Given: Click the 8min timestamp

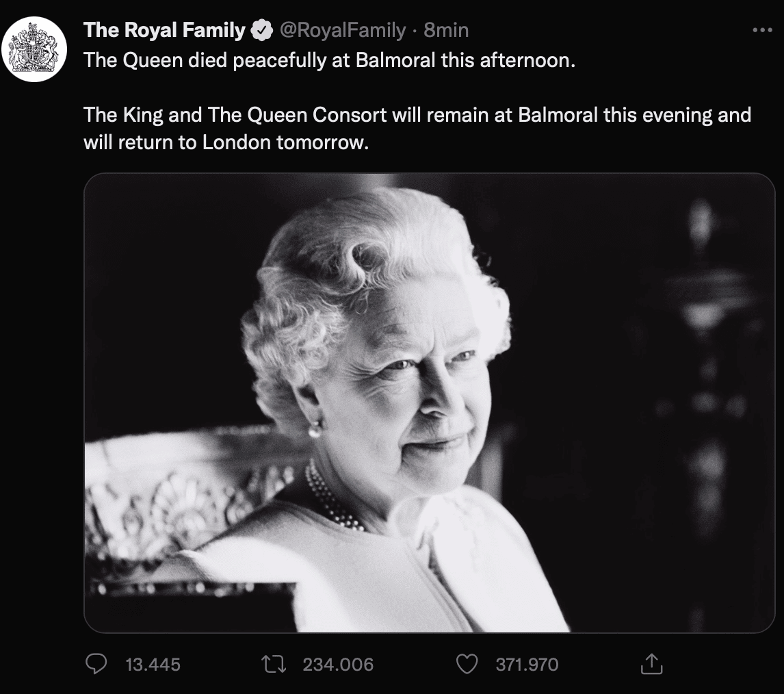Looking at the screenshot, I should pos(446,30).
